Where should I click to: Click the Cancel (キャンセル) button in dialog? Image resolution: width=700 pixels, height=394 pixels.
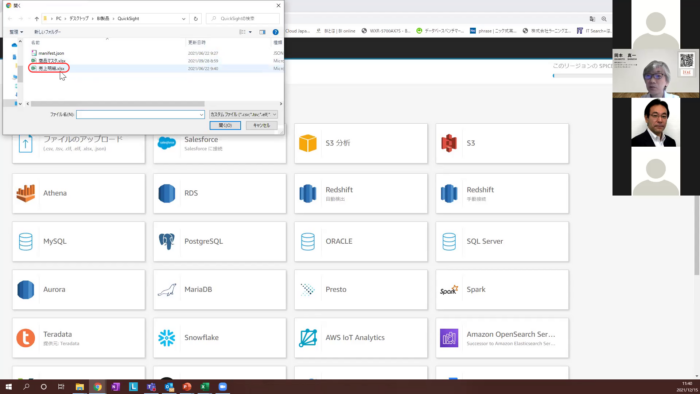point(262,125)
